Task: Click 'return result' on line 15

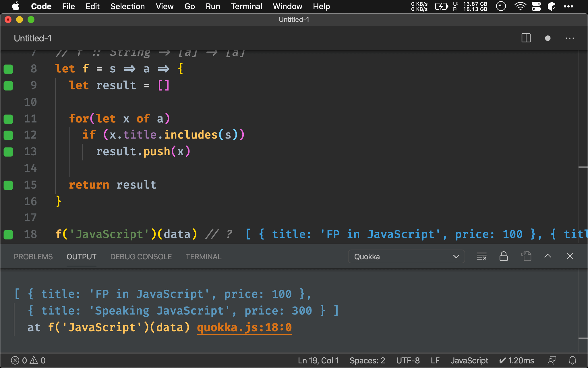Action: pyautogui.click(x=113, y=185)
